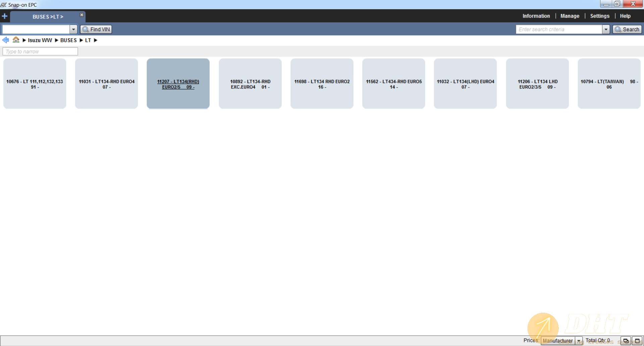This screenshot has height=346, width=644.
Task: Open the LT breadcrumb
Action: (88, 40)
